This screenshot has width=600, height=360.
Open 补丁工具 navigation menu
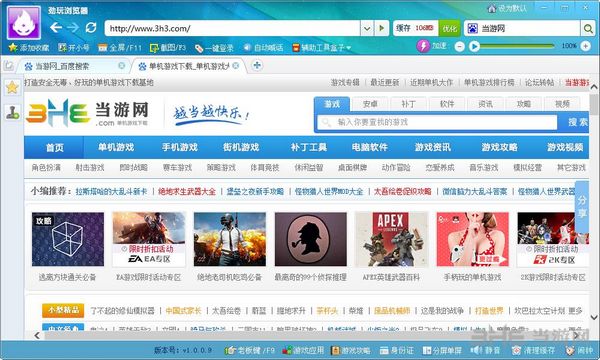[x=308, y=147]
